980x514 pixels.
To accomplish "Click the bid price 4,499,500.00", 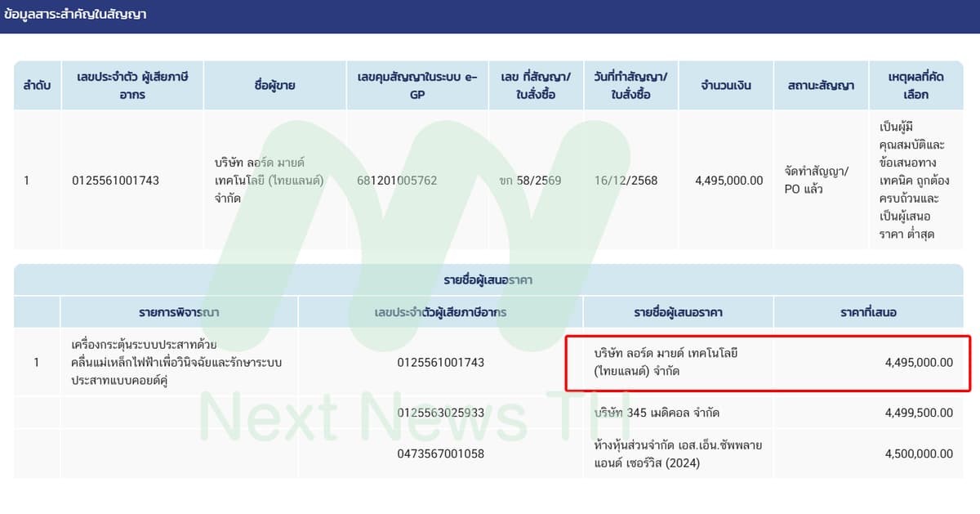I will point(916,413).
